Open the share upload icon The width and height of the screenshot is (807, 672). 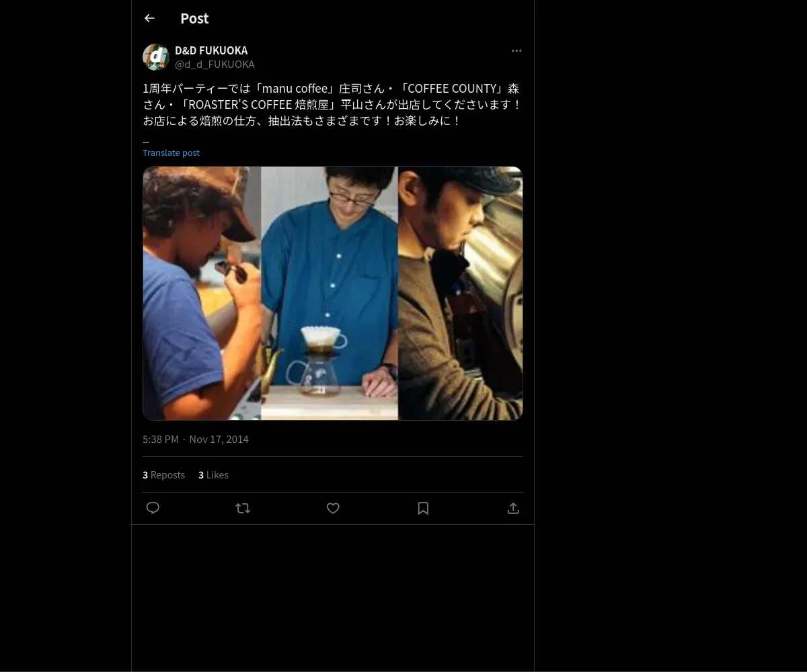click(513, 508)
